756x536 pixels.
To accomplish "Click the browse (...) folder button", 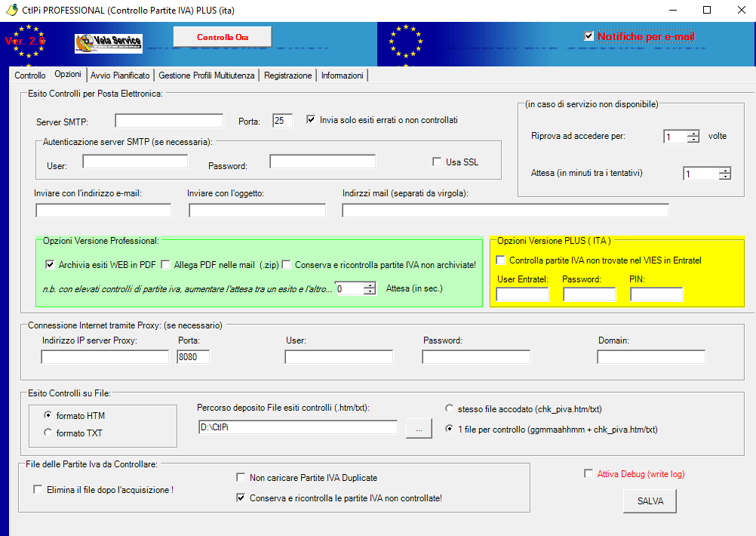I will (x=419, y=428).
